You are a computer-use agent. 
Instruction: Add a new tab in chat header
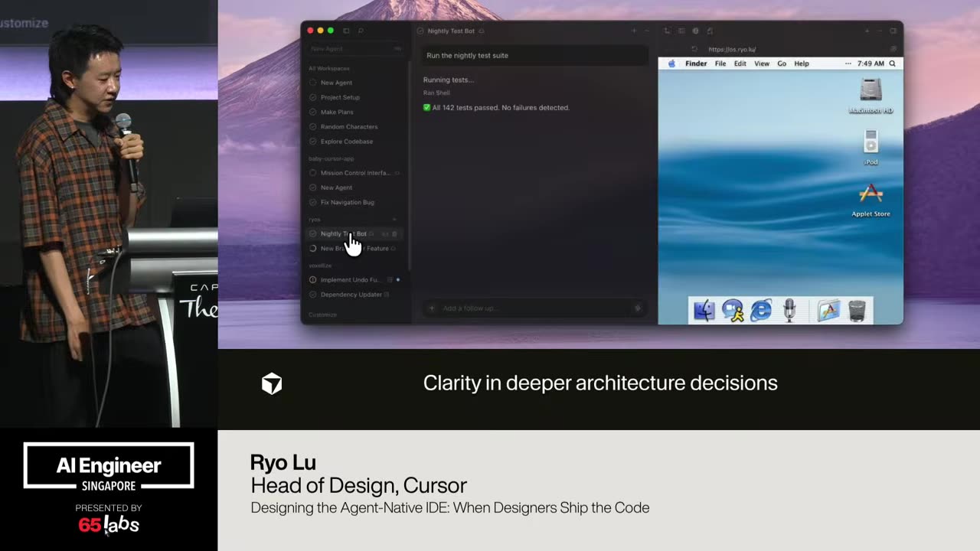pyautogui.click(x=634, y=31)
